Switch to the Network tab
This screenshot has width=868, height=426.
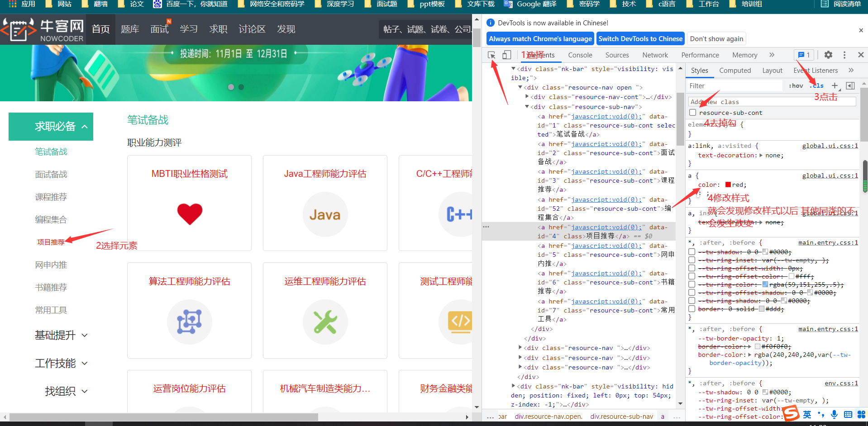tap(655, 55)
